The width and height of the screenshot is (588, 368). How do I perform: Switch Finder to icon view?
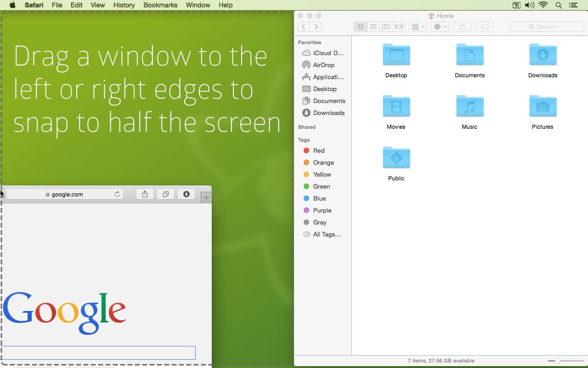click(x=361, y=27)
